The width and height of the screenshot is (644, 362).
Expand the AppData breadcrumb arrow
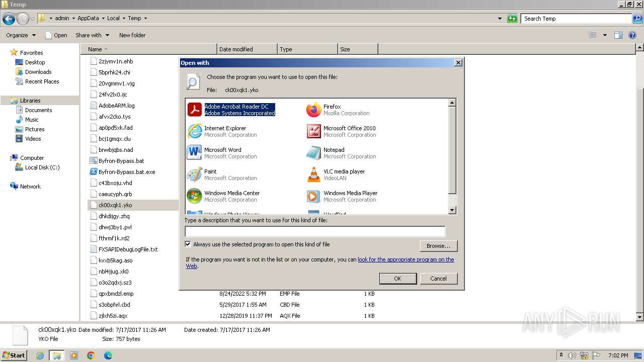(x=103, y=19)
